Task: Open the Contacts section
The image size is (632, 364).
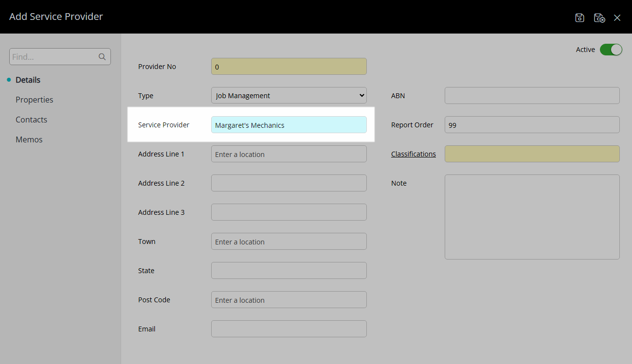Action: pyautogui.click(x=31, y=120)
